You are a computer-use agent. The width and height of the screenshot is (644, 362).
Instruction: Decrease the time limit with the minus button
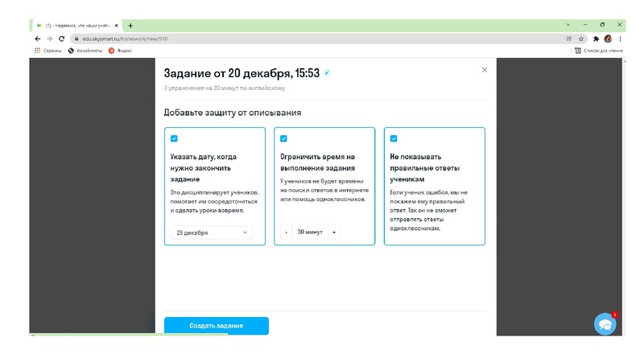(286, 232)
